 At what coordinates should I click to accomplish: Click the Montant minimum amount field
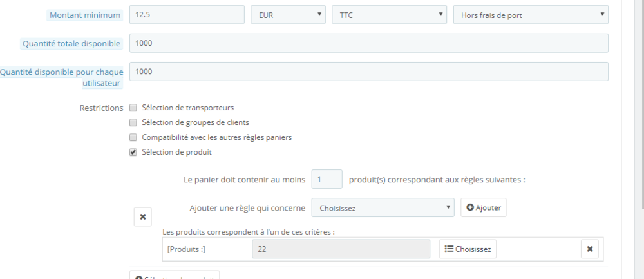point(187,14)
